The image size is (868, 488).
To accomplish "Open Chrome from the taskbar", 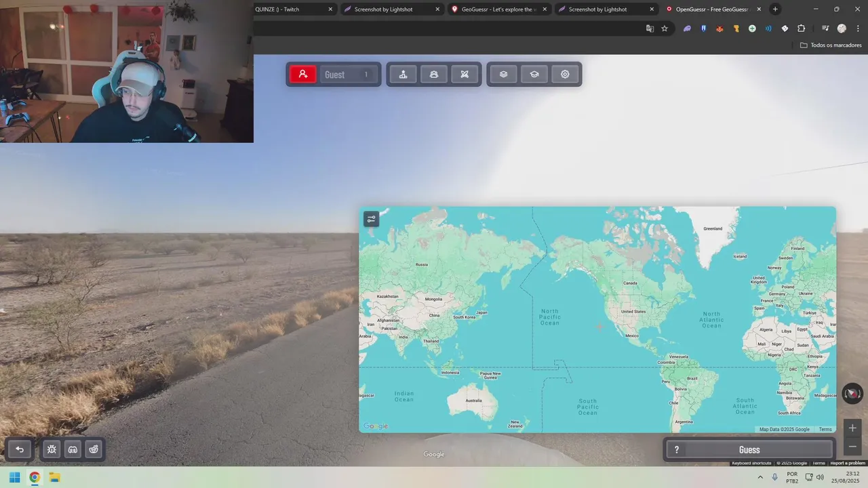I will pyautogui.click(x=35, y=477).
